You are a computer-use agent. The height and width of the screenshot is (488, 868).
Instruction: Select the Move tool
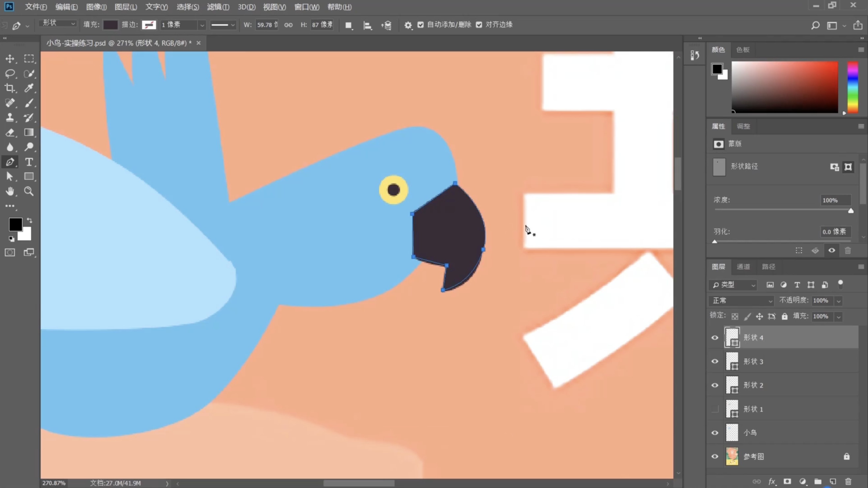[x=10, y=59]
